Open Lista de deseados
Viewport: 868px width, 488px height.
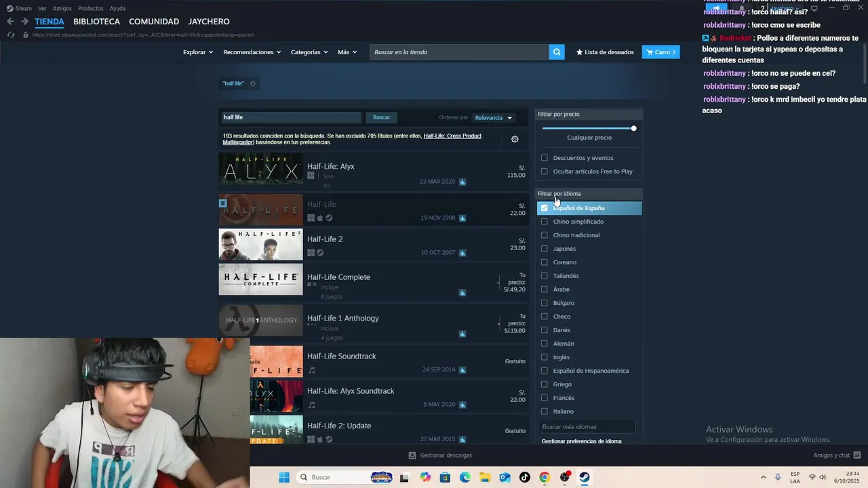[x=605, y=52]
